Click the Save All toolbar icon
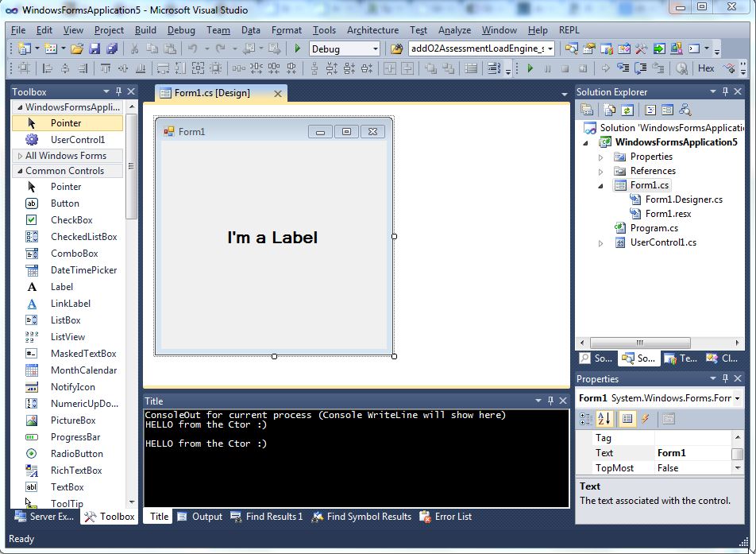The image size is (756, 554). point(112,48)
